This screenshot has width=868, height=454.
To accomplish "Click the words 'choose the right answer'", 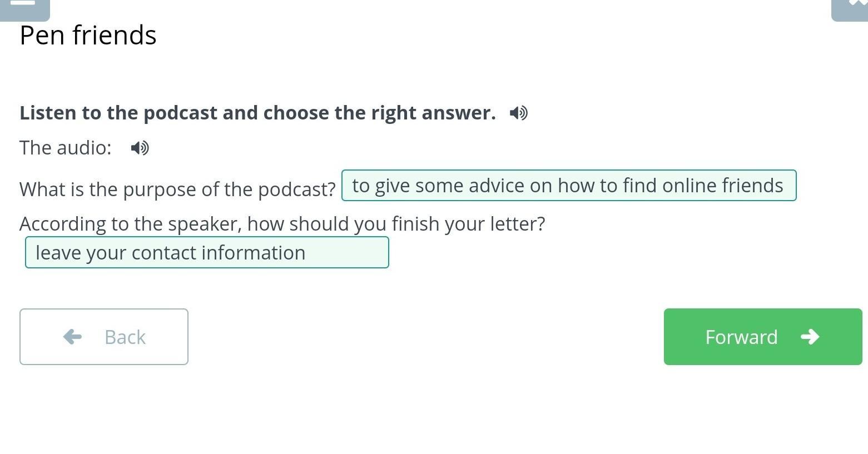I will coord(379,113).
